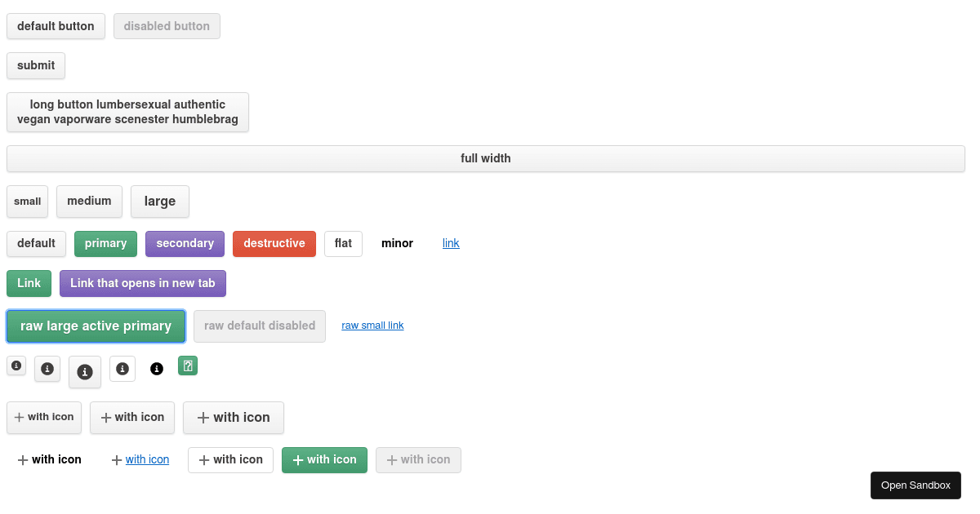Viewport: 980px width, 514px height.
Task: Click the 'raw large active primary' button
Action: click(96, 326)
